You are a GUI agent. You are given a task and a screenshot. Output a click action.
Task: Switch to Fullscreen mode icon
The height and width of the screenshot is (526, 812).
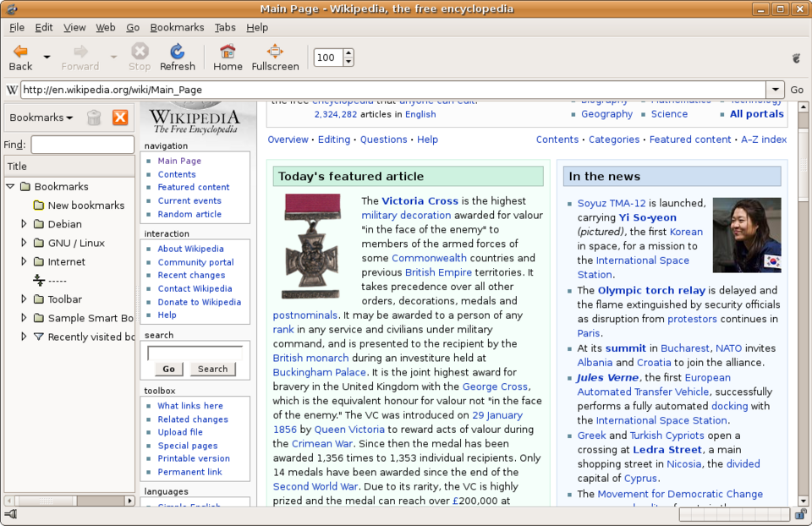pyautogui.click(x=275, y=52)
